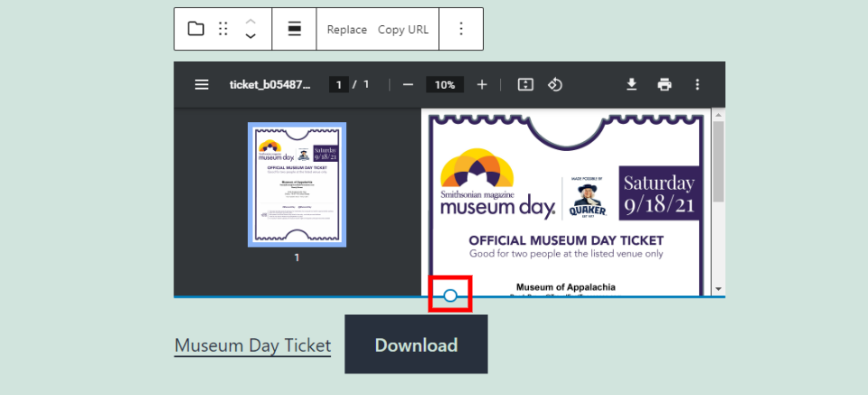Click the drag handle dots icon
868x395 pixels.
pyautogui.click(x=223, y=29)
